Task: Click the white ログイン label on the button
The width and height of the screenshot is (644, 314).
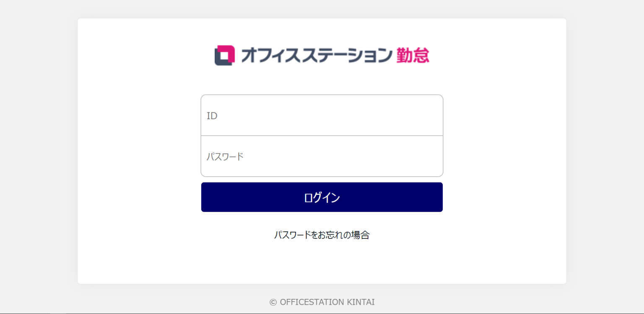Action: (322, 198)
